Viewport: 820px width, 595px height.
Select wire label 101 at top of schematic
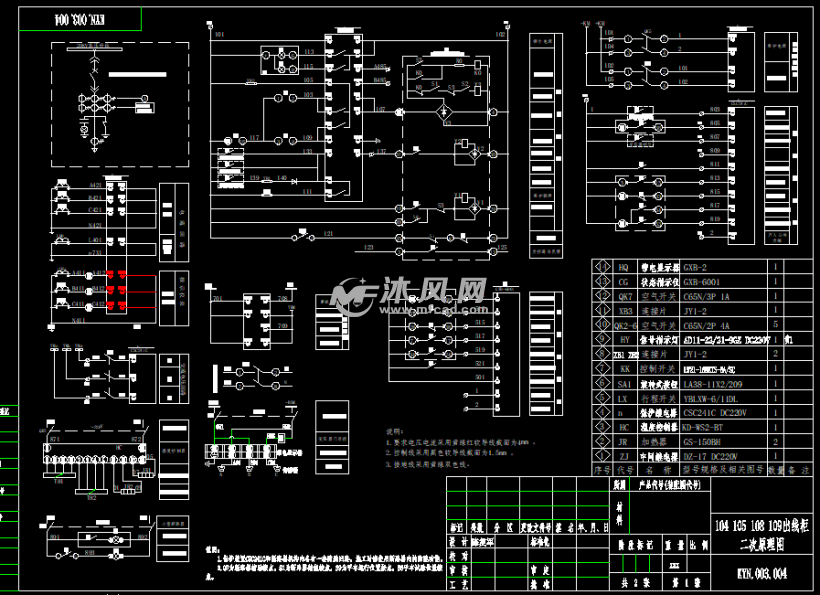click(219, 36)
